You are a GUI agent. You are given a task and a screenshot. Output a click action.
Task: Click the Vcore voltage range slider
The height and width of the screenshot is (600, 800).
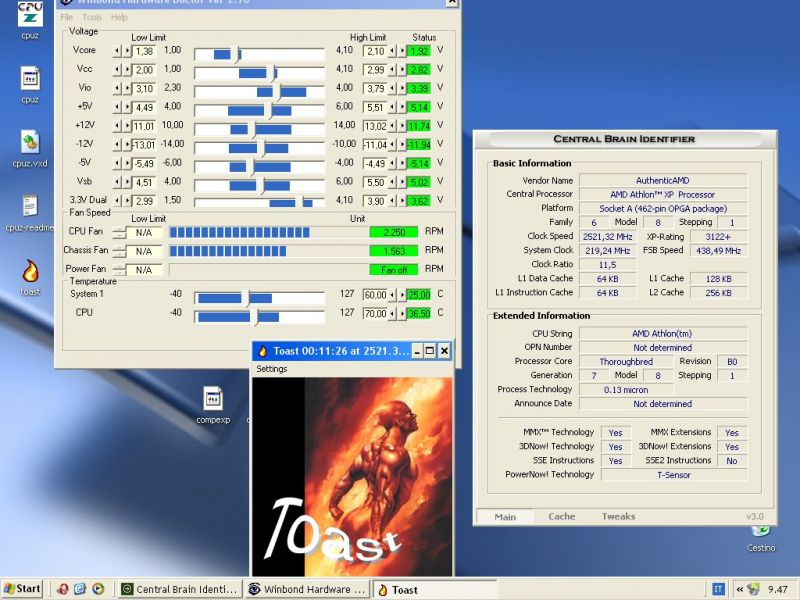tap(259, 54)
